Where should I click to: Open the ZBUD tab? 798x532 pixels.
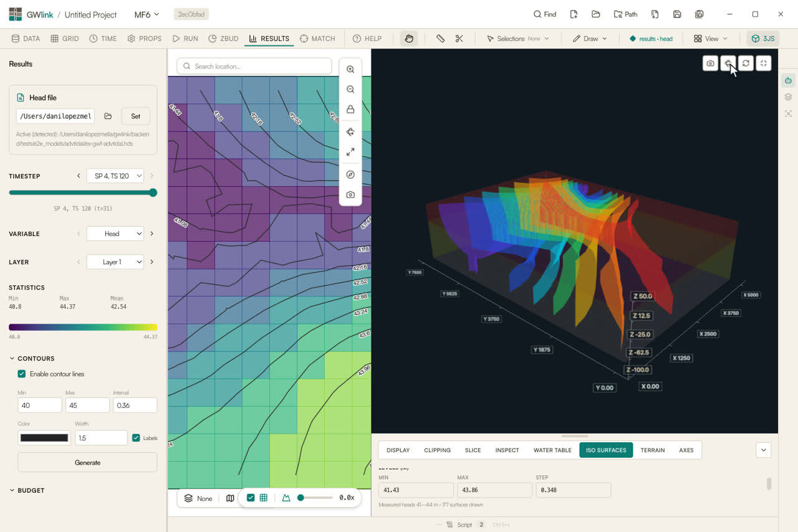(x=223, y=39)
